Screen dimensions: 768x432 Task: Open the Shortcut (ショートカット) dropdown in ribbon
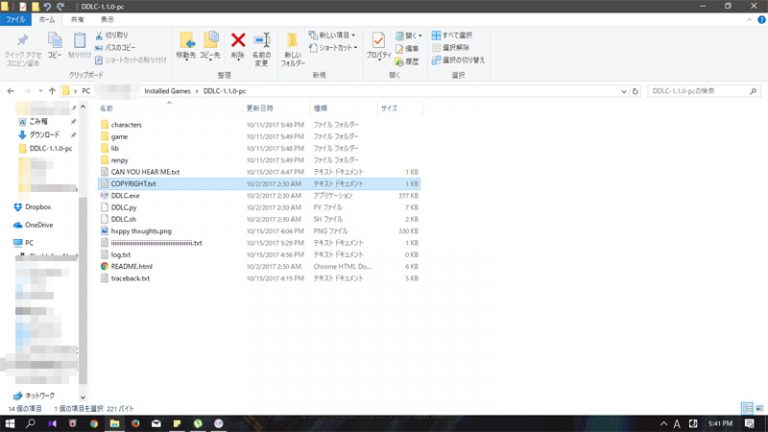click(x=333, y=48)
